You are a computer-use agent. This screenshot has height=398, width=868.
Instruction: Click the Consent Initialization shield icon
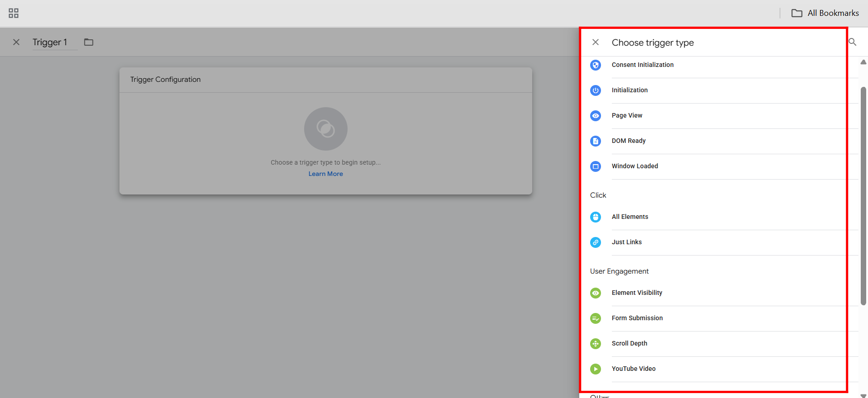(596, 65)
